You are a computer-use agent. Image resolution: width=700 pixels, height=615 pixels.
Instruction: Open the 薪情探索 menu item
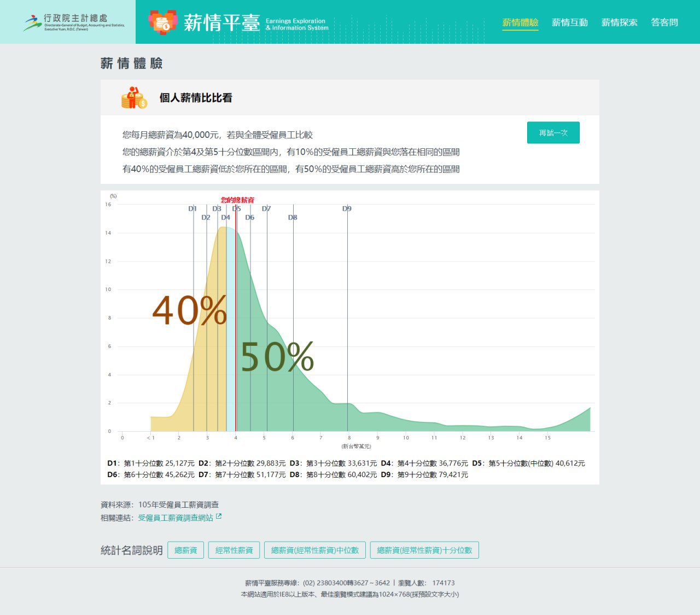(x=619, y=22)
